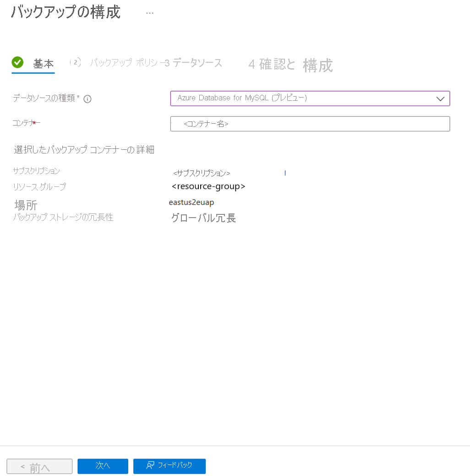Image resolution: width=470 pixels, height=476 pixels.
Task: Click the グローバル冗長 redundancy value
Action: tap(203, 218)
